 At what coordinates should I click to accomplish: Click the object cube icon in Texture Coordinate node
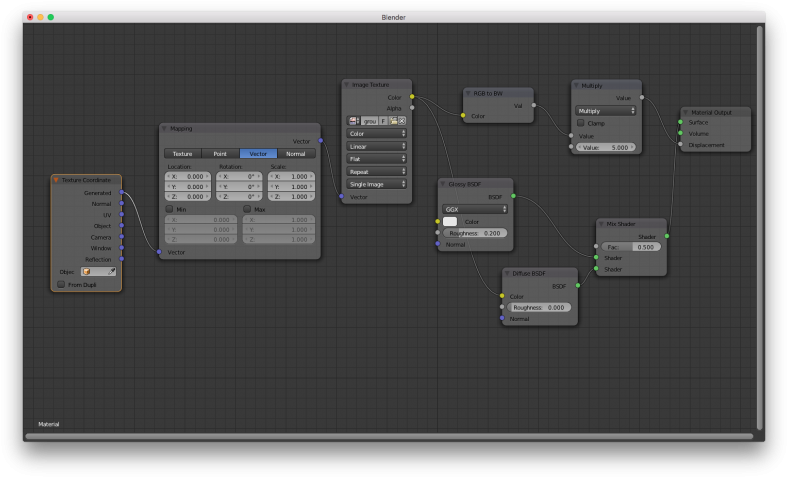click(x=87, y=271)
